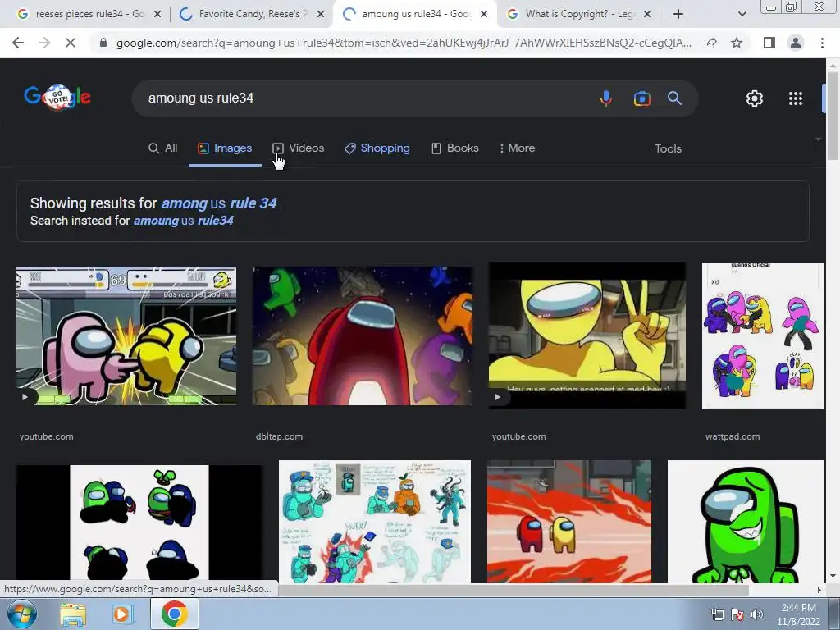Click the Chrome taskbar icon
This screenshot has width=840, height=630.
(x=174, y=614)
